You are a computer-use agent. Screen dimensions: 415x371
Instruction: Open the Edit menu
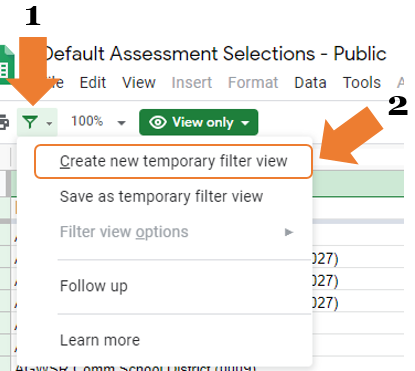coord(93,82)
